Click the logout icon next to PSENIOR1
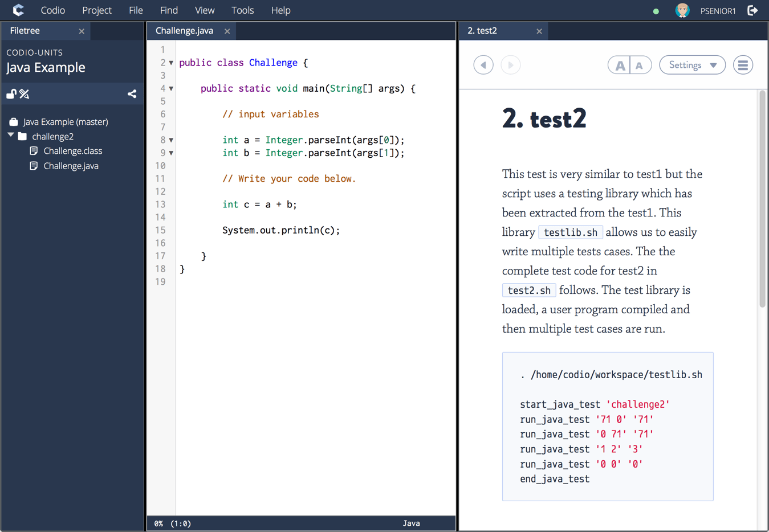Image resolution: width=769 pixels, height=532 pixels. click(752, 10)
